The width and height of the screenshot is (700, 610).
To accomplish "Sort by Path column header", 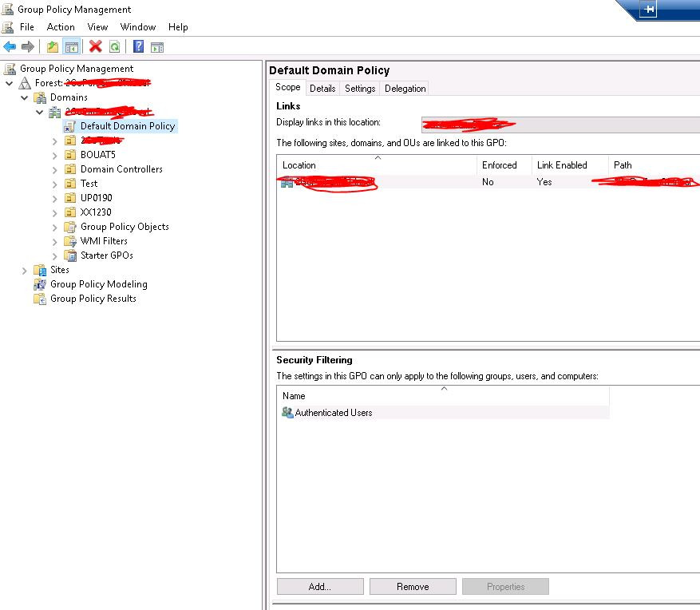I will (x=654, y=164).
